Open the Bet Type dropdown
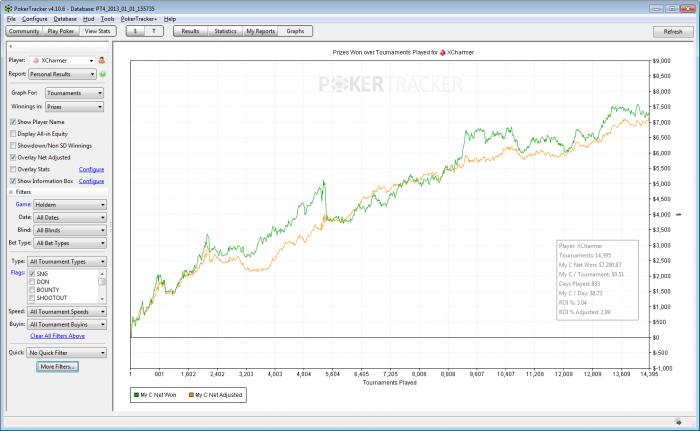The image size is (700, 431). pyautogui.click(x=70, y=243)
